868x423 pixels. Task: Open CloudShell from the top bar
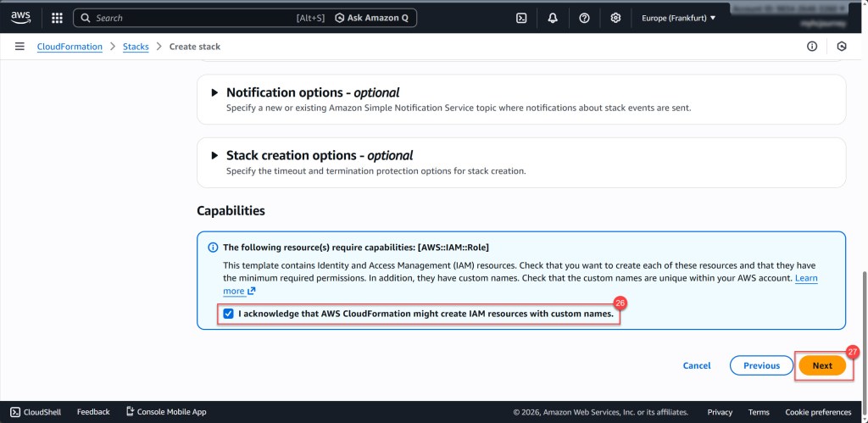tap(521, 18)
